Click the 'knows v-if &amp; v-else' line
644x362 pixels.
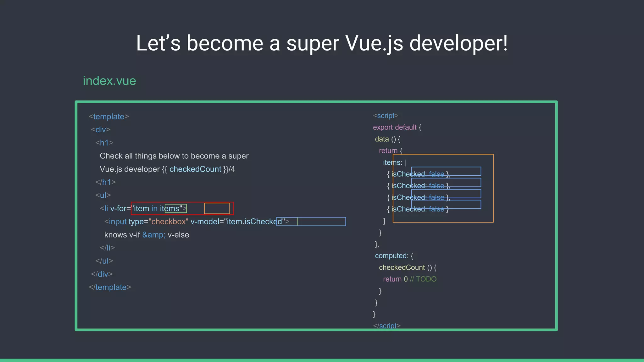(147, 235)
